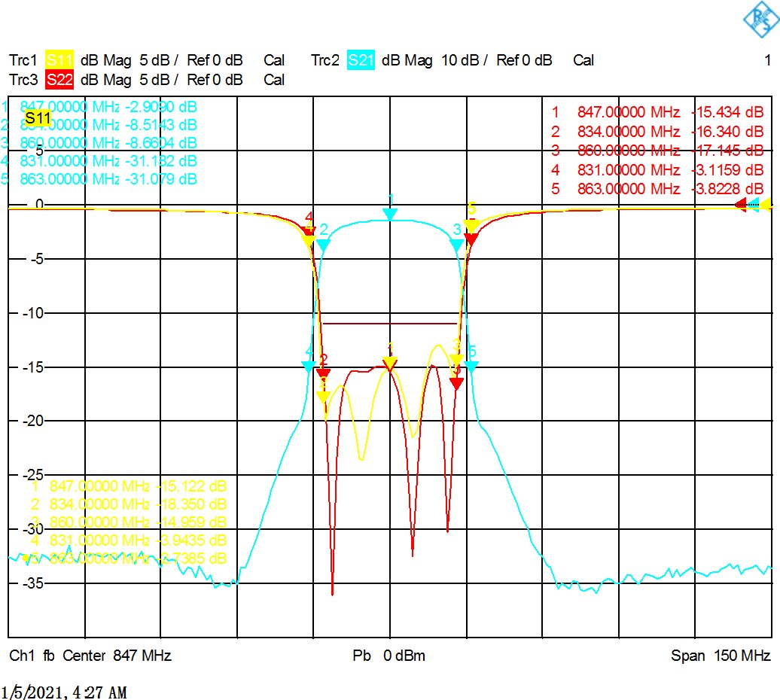Click the red reference-level marker at right edge
The width and height of the screenshot is (780, 700).
click(740, 204)
